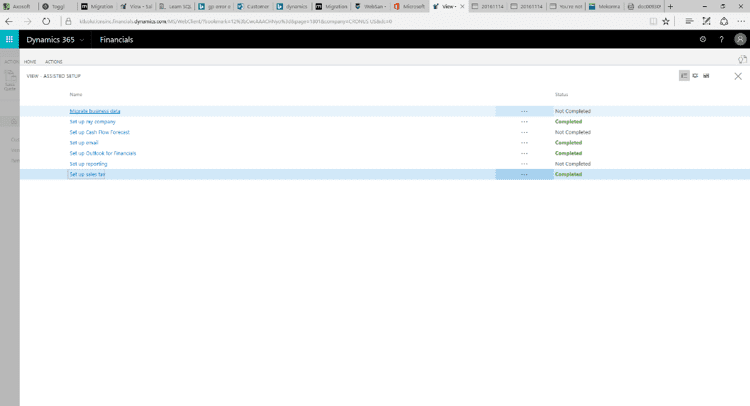Switch to list view layout icon
Viewport: 750px width, 406px height.
tap(684, 76)
